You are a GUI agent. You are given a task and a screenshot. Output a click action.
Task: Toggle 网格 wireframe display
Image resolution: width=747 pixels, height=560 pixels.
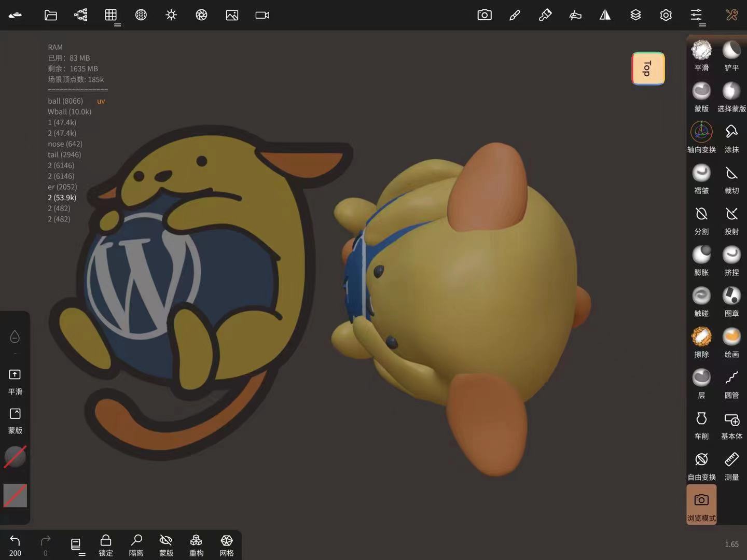227,545
